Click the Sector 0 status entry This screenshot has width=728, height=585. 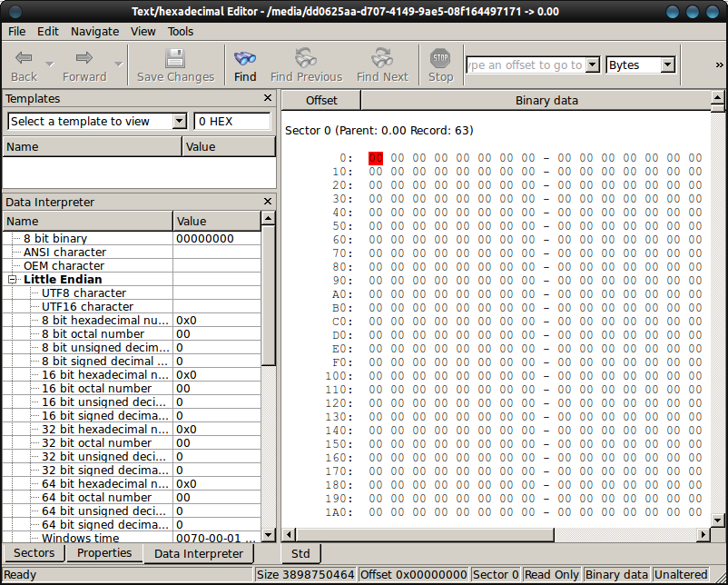tap(496, 575)
